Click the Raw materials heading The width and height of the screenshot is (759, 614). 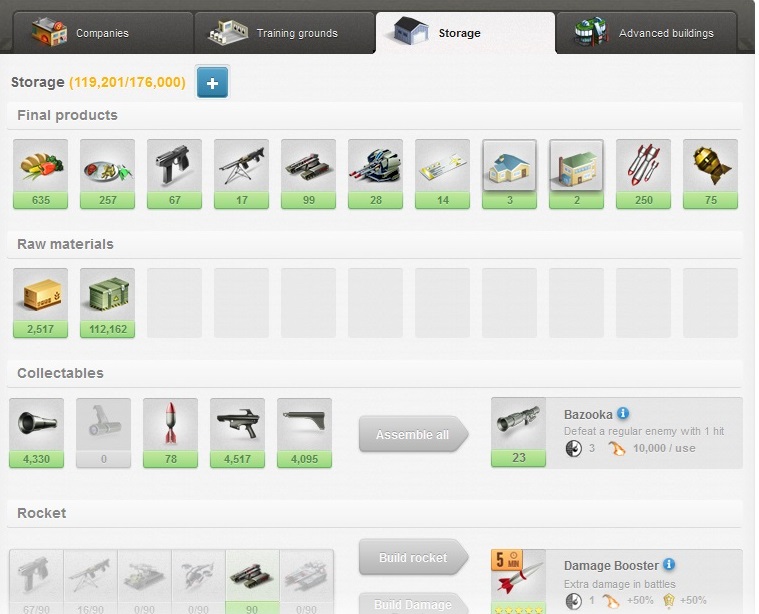click(x=65, y=244)
